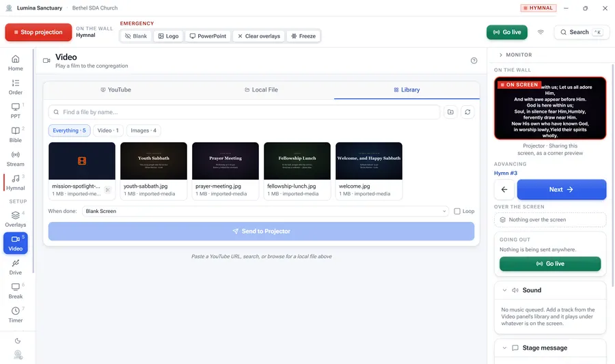Select the fellowship-lunch.jpg thumbnail
The width and height of the screenshot is (615, 364).
coord(297,161)
